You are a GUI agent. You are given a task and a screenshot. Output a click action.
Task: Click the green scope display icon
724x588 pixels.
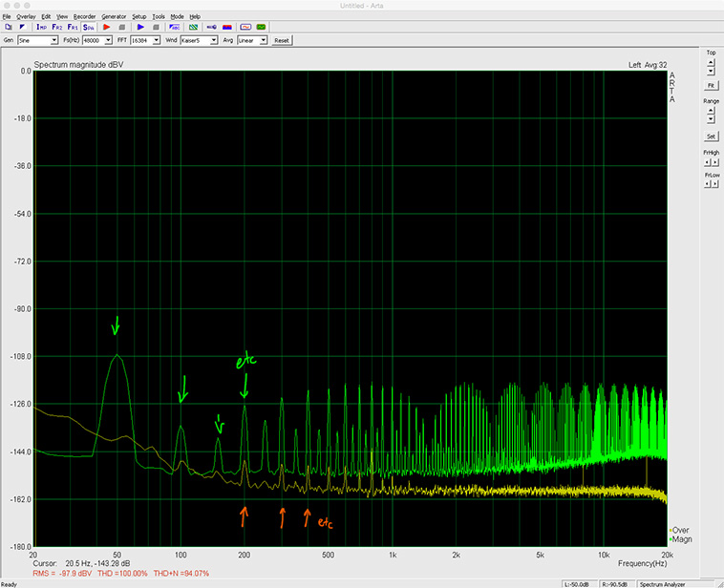click(x=261, y=28)
